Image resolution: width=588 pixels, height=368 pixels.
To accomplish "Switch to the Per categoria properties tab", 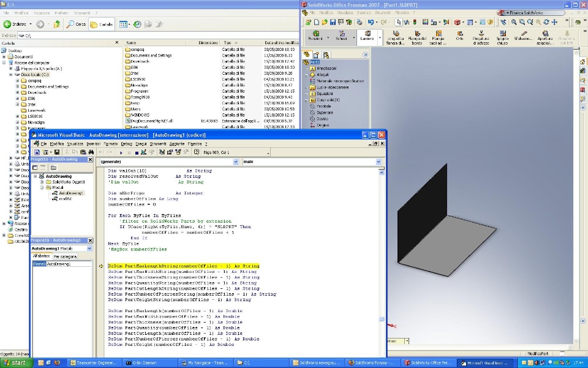I will [65, 256].
